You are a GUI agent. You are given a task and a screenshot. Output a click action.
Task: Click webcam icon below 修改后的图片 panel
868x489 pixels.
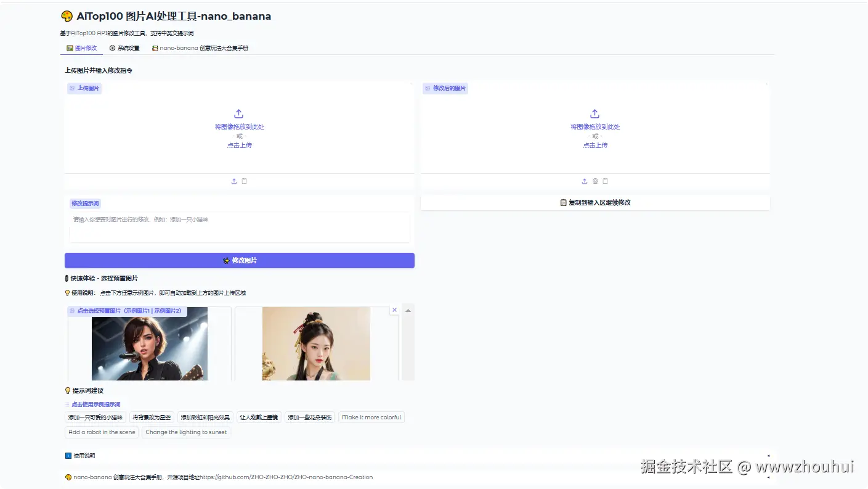pyautogui.click(x=595, y=181)
